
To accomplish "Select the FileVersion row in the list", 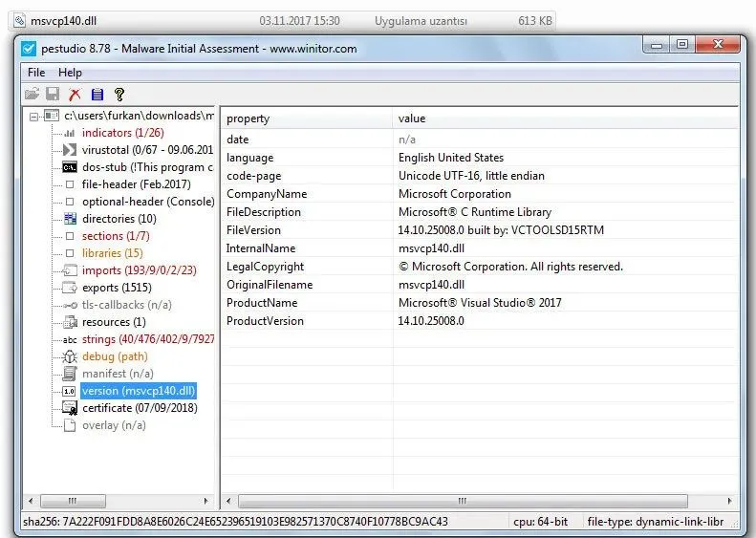I will tap(254, 230).
